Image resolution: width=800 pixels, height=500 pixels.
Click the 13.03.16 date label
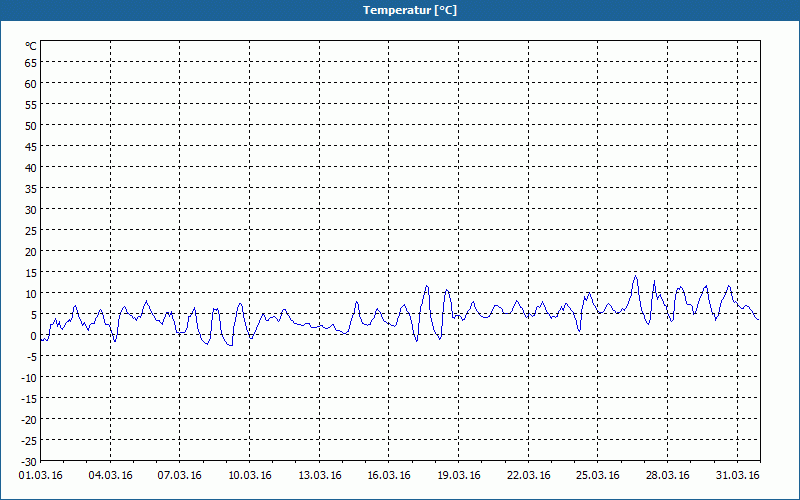(x=319, y=476)
